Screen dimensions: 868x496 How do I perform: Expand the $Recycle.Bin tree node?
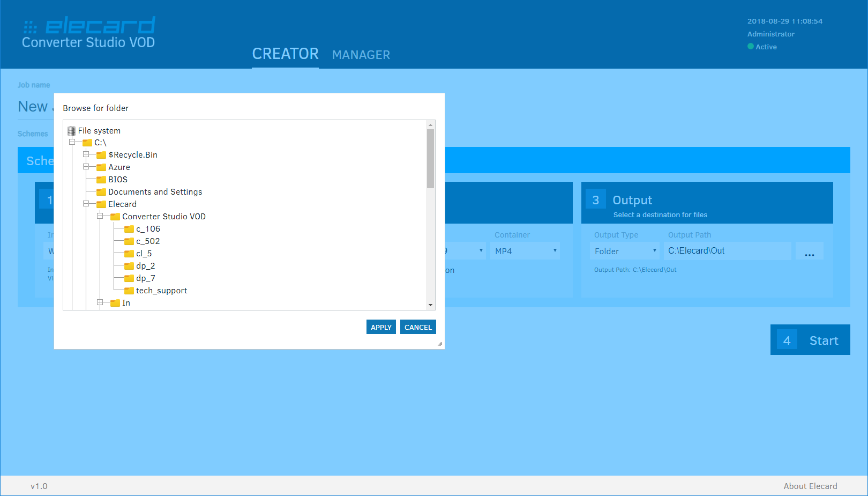87,154
